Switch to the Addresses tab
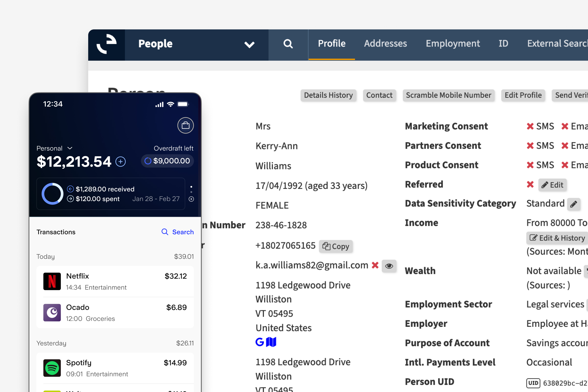The height and width of the screenshot is (392, 588). [385, 44]
